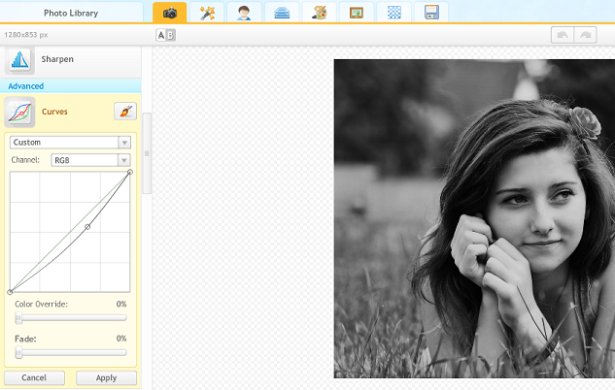Click the Curves tool icon
This screenshot has height=390, width=615.
click(x=20, y=112)
